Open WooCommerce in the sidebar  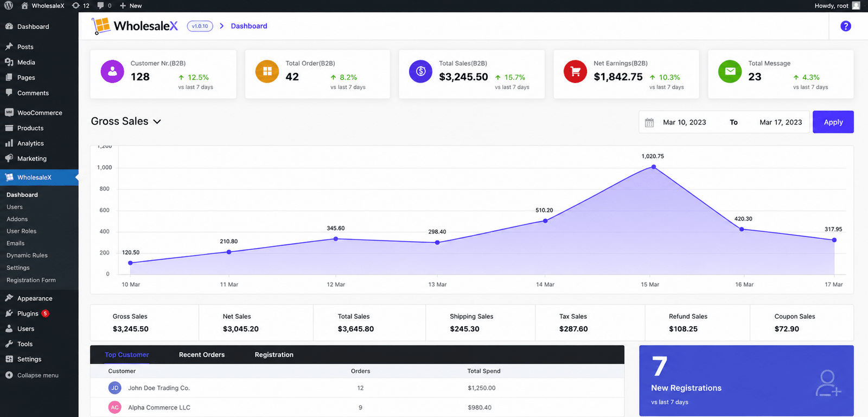click(39, 113)
